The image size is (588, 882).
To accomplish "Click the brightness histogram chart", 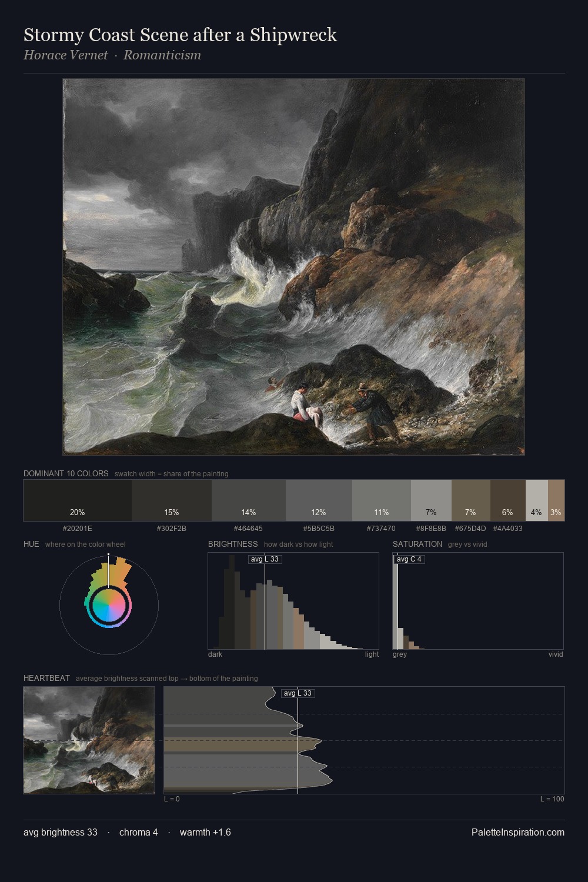I will pyautogui.click(x=293, y=601).
